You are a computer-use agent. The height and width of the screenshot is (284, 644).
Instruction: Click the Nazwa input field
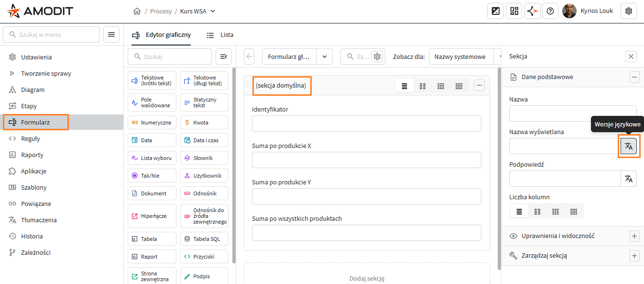tap(572, 114)
